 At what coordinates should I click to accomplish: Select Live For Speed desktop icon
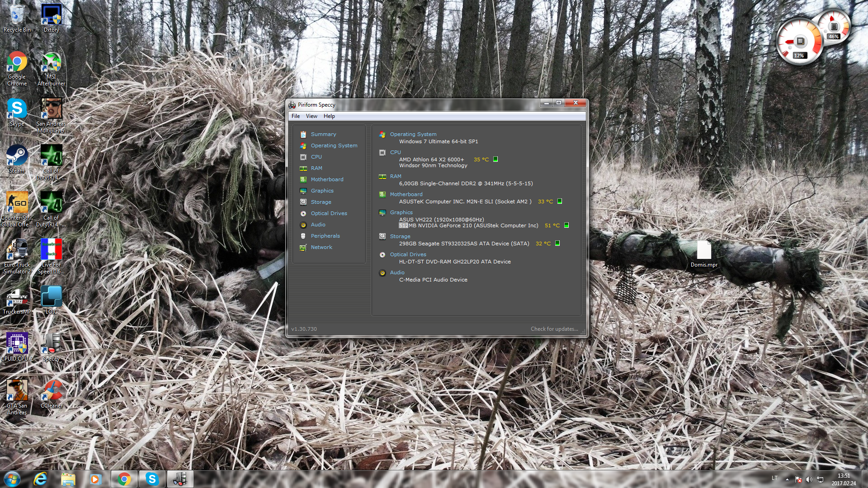click(x=51, y=257)
